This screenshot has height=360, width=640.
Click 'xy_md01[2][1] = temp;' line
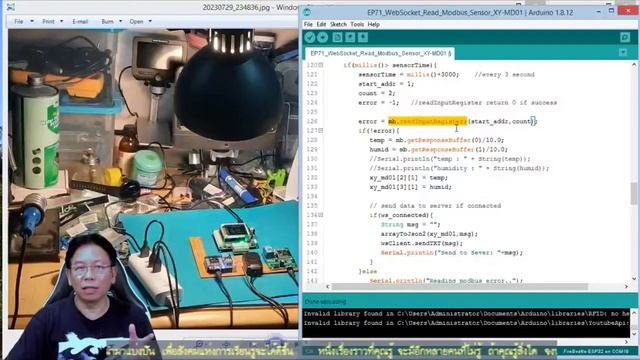(x=408, y=178)
